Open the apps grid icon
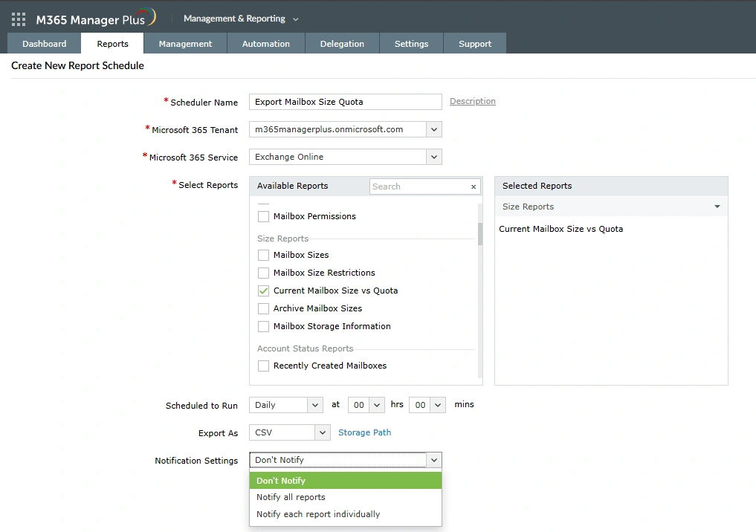 18,16
